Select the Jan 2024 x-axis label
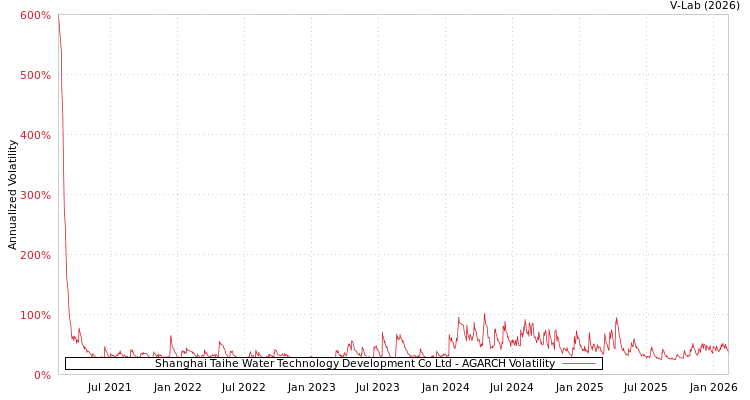This screenshot has height=400, width=750. pos(445,388)
